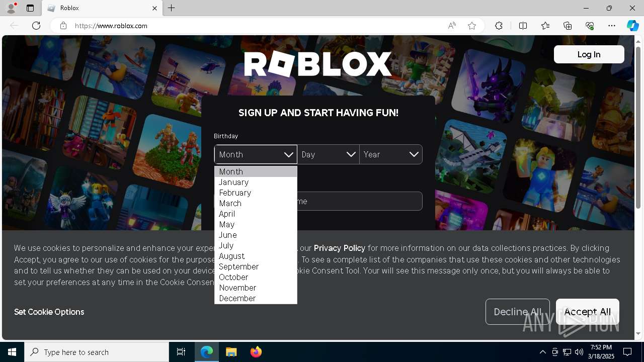Click the Roblox logo
The width and height of the screenshot is (644, 362).
(318, 64)
